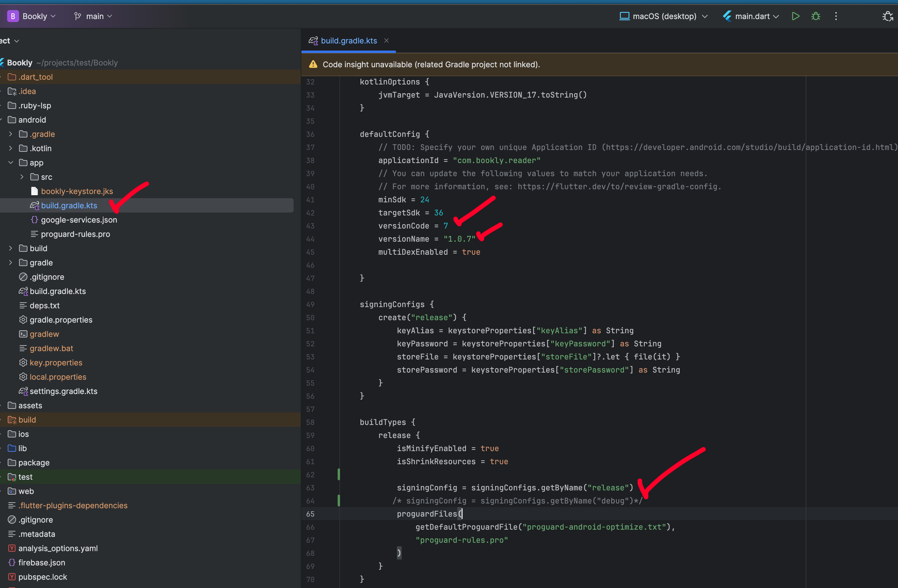The image size is (898, 588).
Task: Open the More Actions vertical dots menu
Action: click(836, 16)
